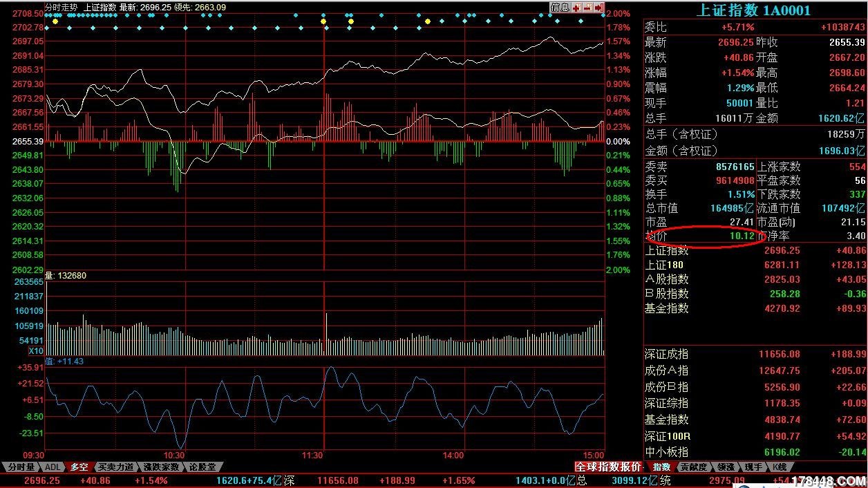Click the red minus icon beside 信息

click(587, 8)
